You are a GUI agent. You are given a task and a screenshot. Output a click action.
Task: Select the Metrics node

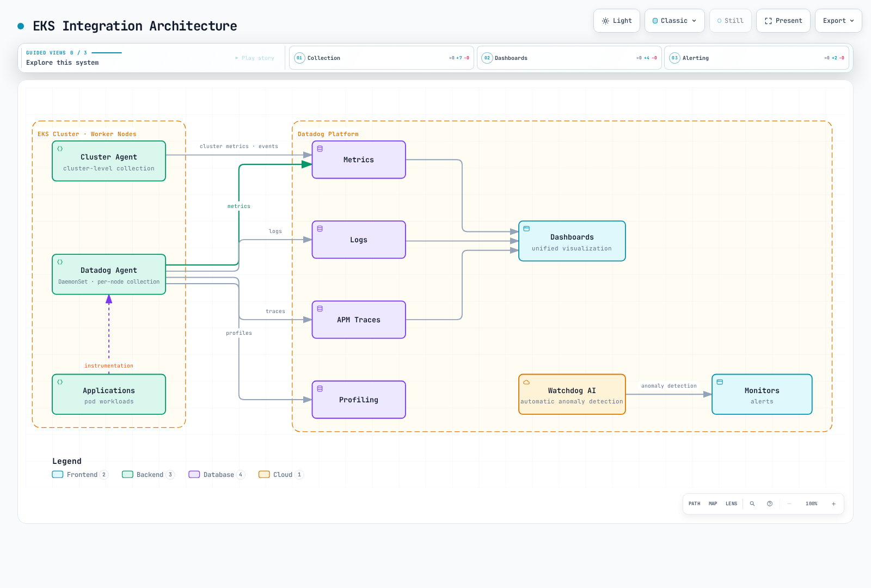[x=359, y=160]
